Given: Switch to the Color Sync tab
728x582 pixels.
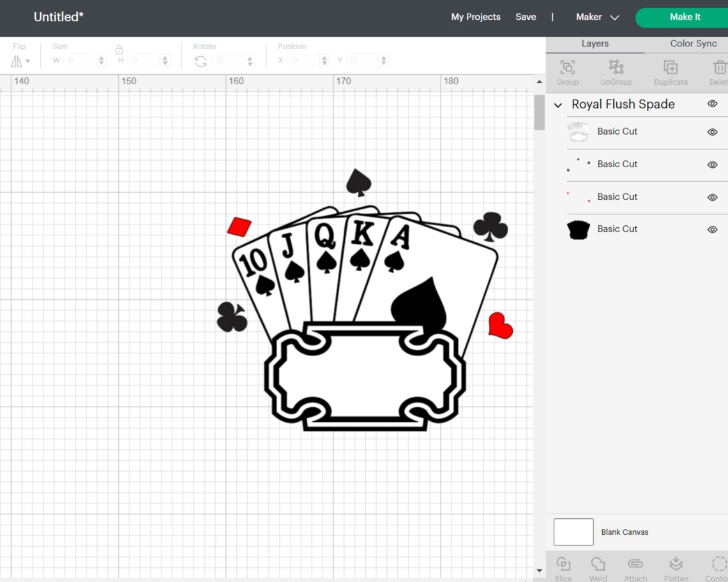Looking at the screenshot, I should coord(694,43).
